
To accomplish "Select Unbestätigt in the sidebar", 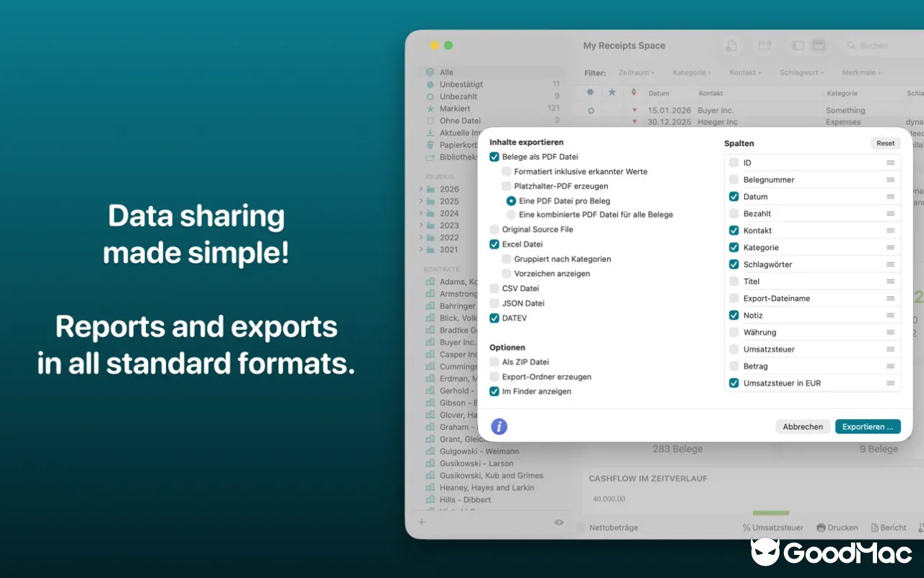I will pyautogui.click(x=491, y=85).
